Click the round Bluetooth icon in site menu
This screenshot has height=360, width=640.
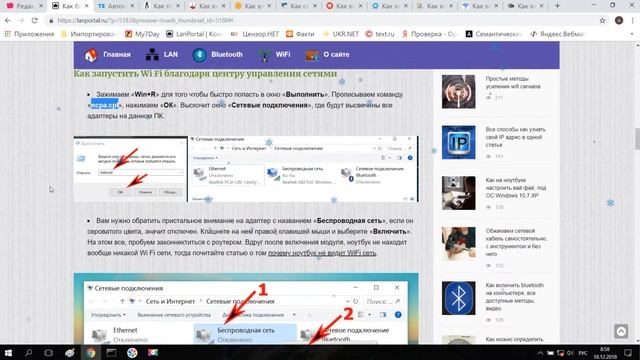[200, 55]
